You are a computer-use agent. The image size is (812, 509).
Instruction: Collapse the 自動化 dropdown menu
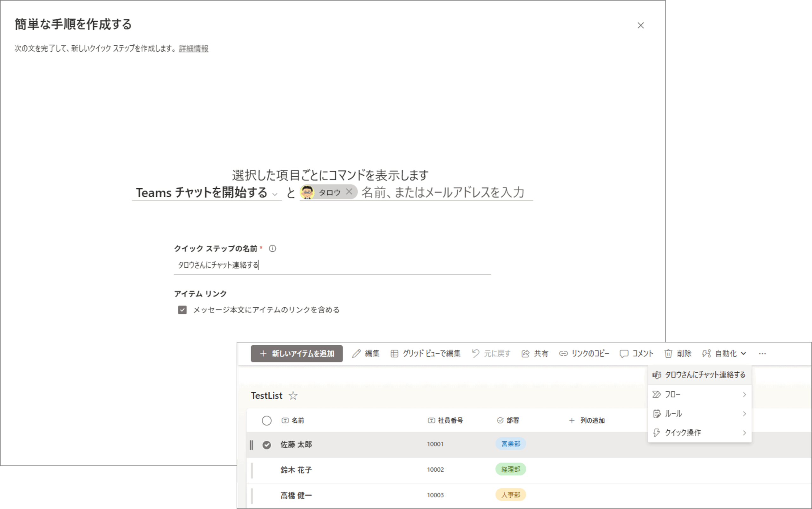pyautogui.click(x=724, y=354)
